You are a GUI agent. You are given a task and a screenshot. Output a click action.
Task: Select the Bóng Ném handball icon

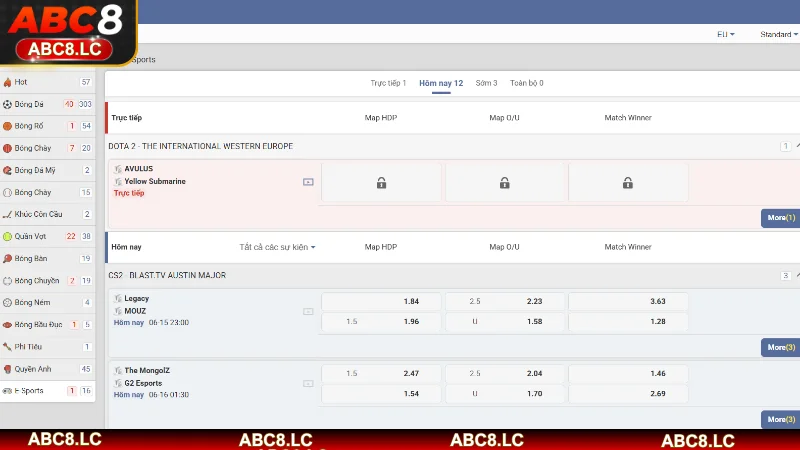click(x=7, y=303)
